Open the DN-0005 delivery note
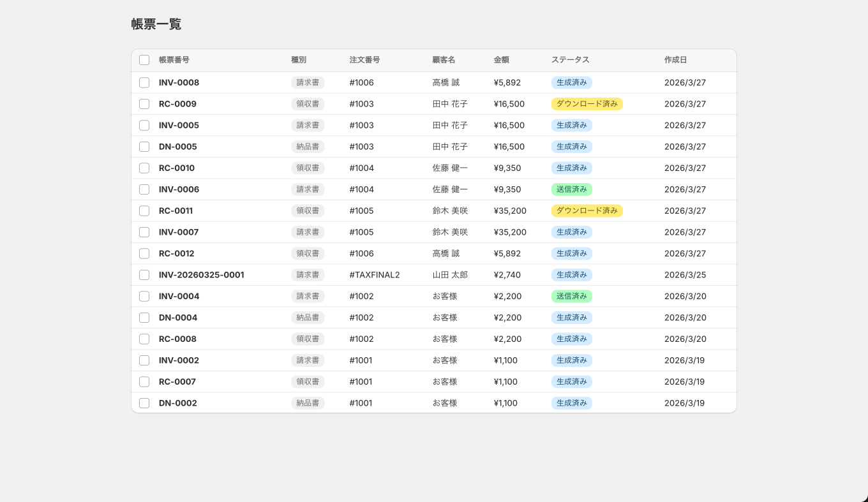This screenshot has width=868, height=502. pyautogui.click(x=177, y=147)
